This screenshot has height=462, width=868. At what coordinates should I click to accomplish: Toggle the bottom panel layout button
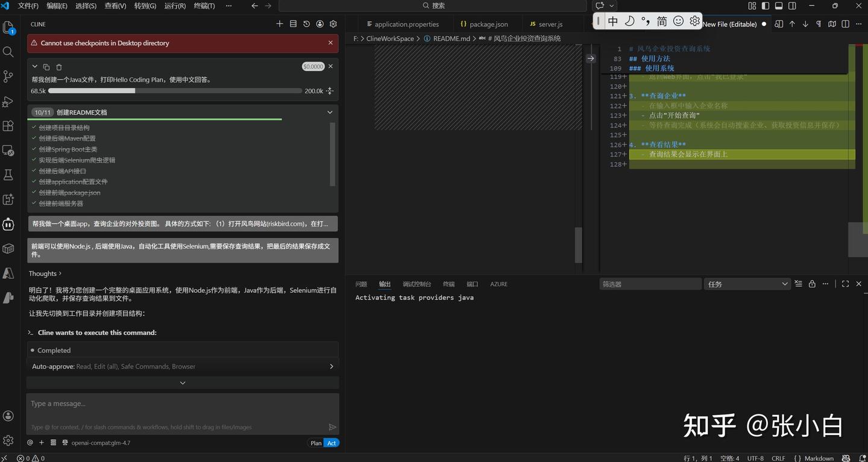(779, 6)
